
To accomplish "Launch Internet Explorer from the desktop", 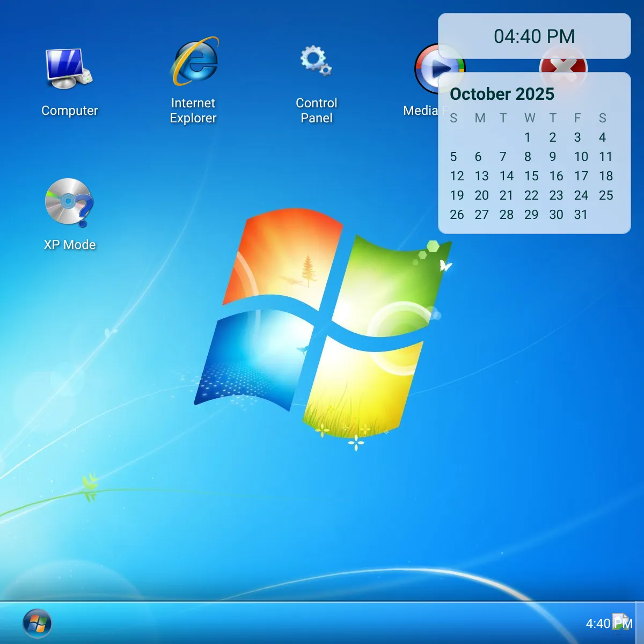I will click(x=194, y=62).
